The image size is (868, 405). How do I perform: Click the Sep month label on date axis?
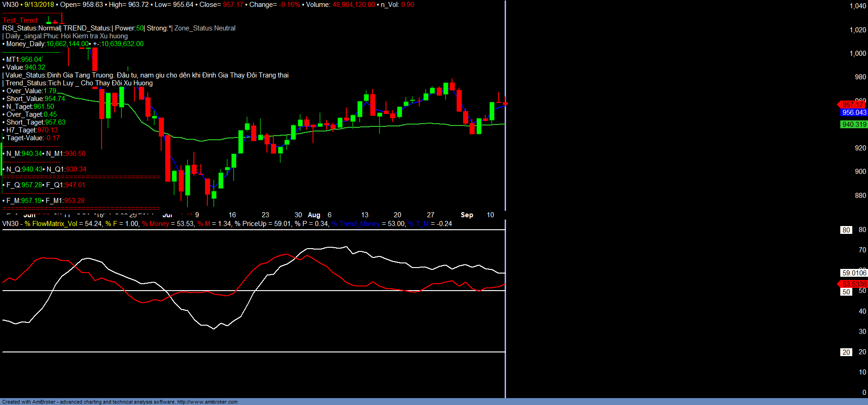(467, 215)
